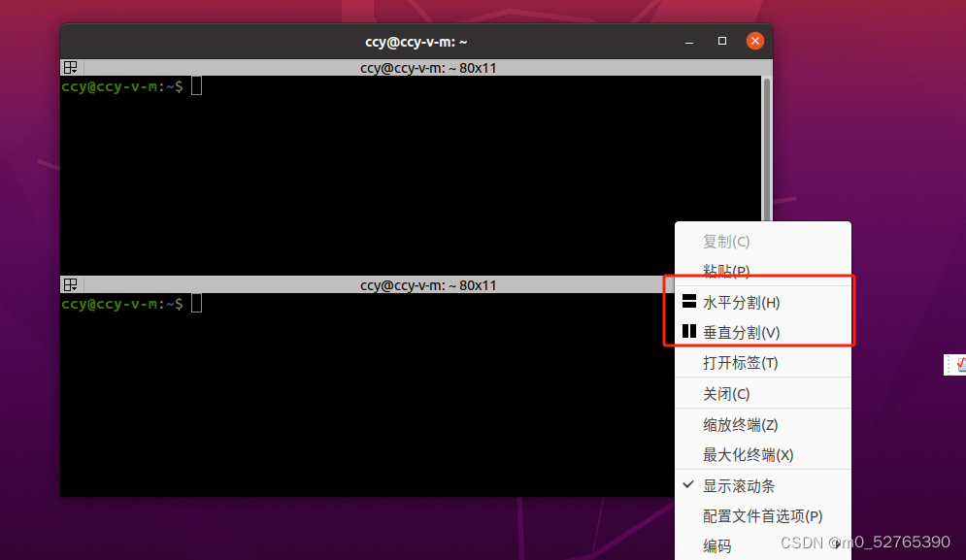
Task: Click the horizontal split icon beside 水平分割
Action: (689, 301)
